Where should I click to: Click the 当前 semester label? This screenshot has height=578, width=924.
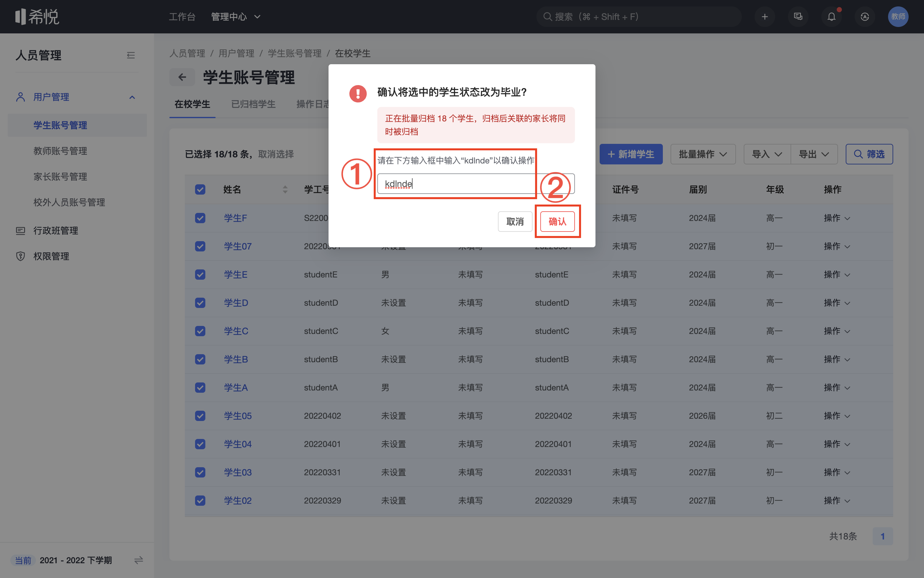[23, 560]
